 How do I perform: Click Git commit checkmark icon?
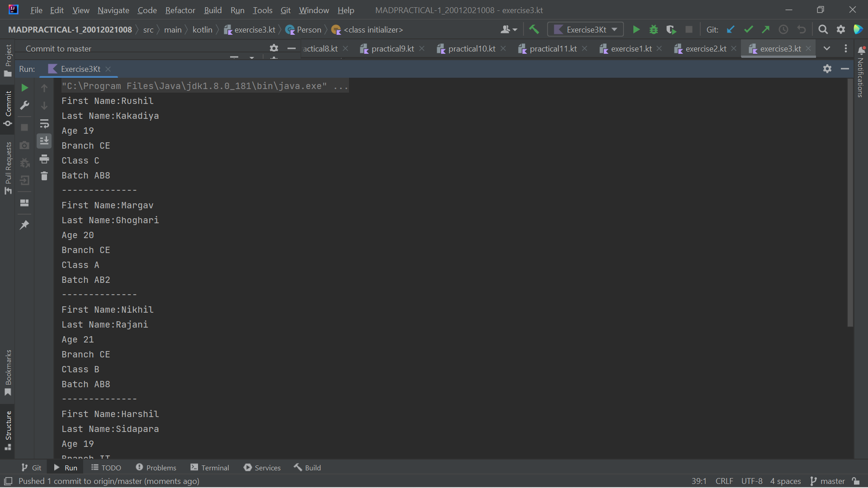coord(748,30)
